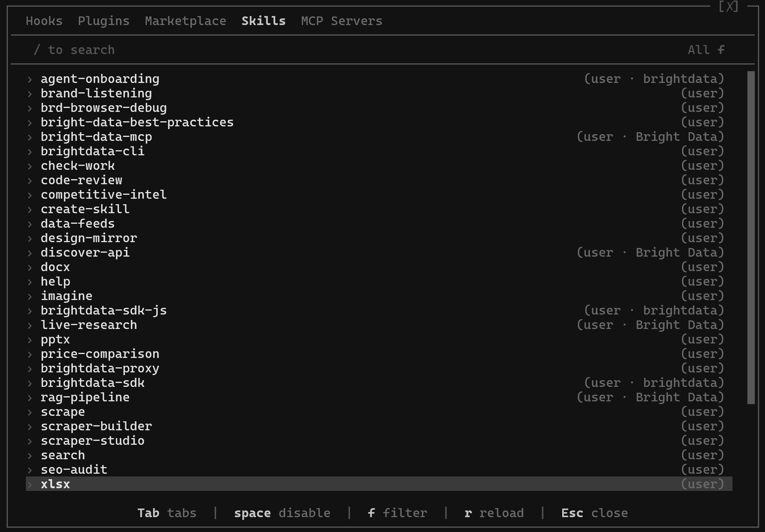
Task: Expand the xlsx chevron
Action: click(x=30, y=485)
